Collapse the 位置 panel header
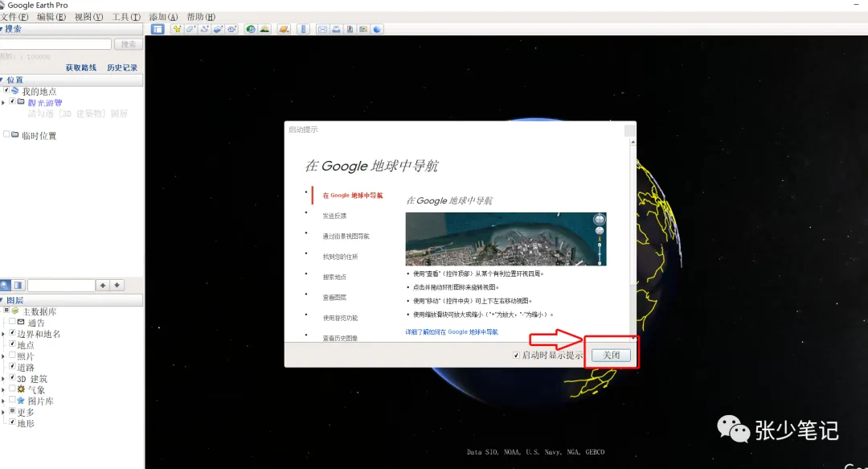 (72, 80)
